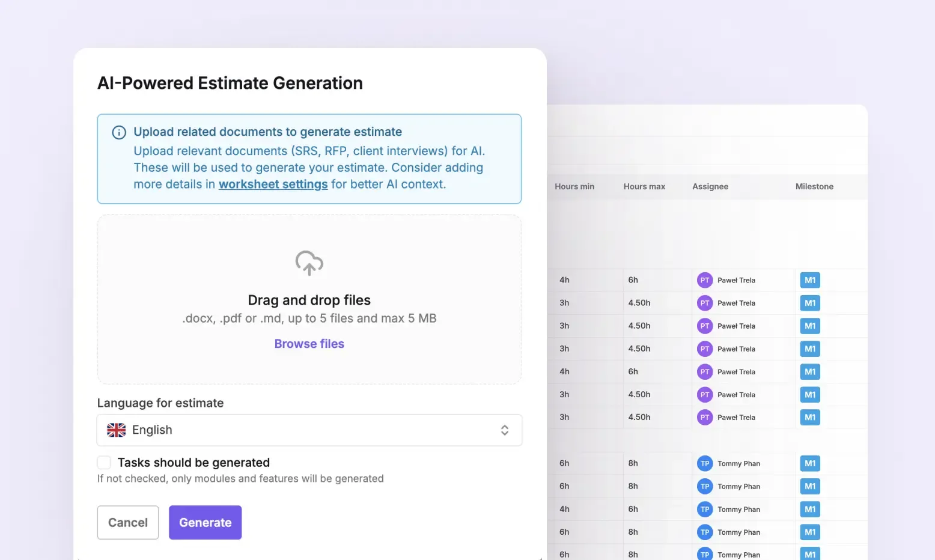Screen dimensions: 935x560
Task: Click the first Tommy Phan TP avatar
Action: 705,463
